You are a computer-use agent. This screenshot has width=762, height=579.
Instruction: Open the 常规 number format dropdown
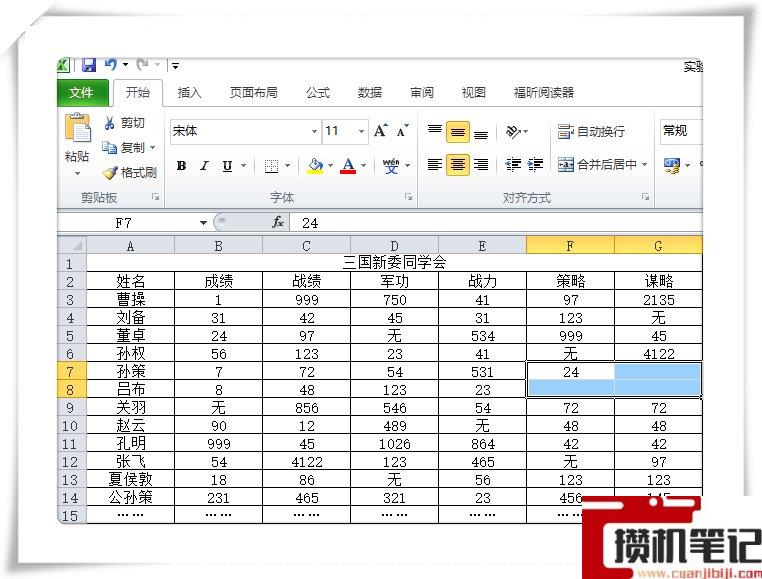pos(681,131)
